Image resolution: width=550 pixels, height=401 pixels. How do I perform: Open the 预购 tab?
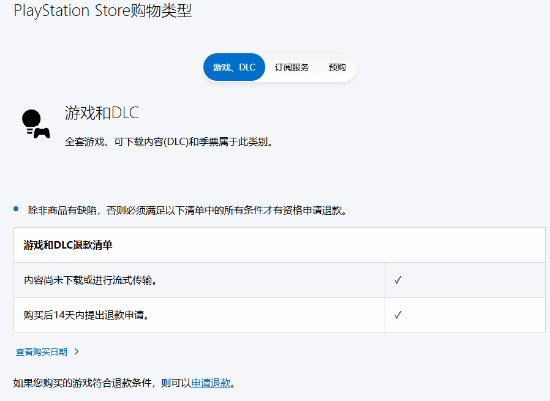(x=337, y=67)
